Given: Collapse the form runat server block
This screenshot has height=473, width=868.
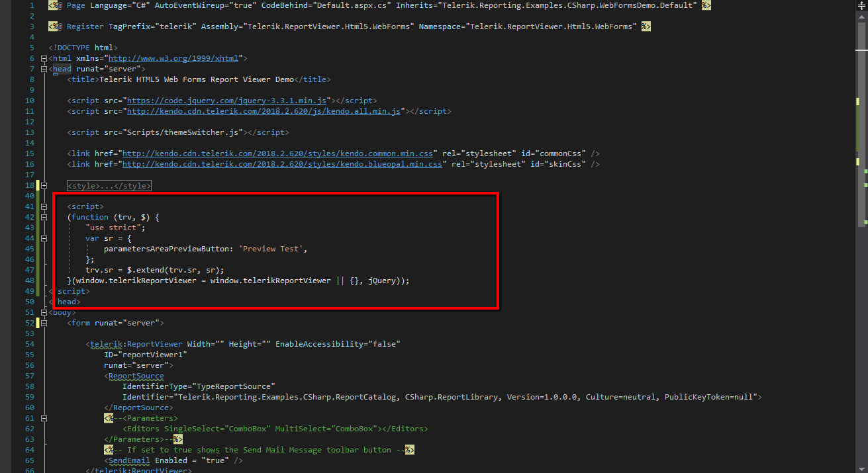Looking at the screenshot, I should coord(44,323).
